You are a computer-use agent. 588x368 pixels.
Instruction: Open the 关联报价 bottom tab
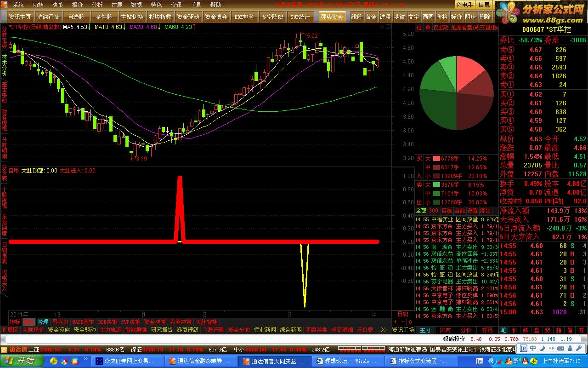33,330
